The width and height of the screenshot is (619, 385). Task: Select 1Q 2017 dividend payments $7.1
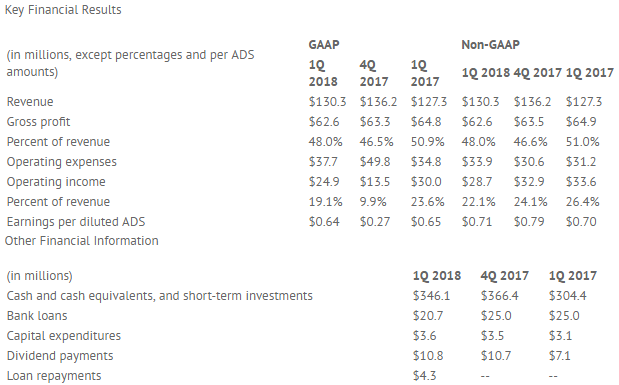pyautogui.click(x=559, y=356)
